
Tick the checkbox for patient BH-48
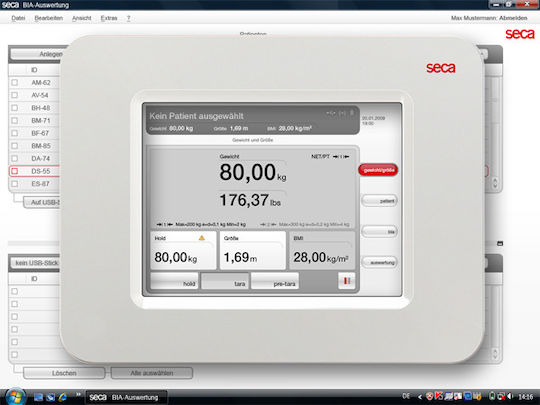14,108
